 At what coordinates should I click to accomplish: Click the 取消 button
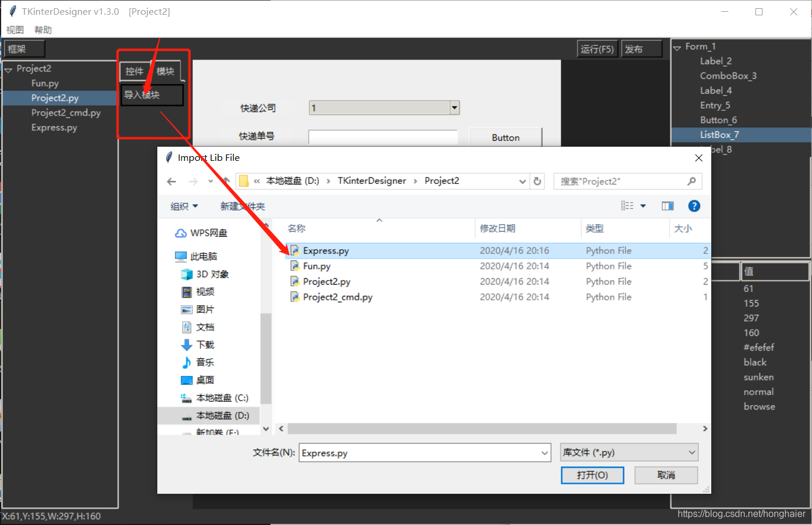[x=666, y=475]
